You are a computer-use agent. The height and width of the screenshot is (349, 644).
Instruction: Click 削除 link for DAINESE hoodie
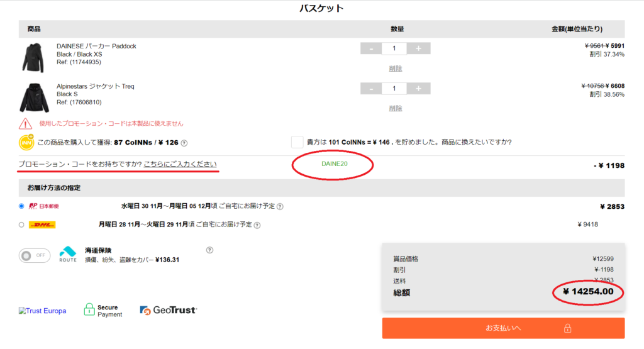coord(395,68)
